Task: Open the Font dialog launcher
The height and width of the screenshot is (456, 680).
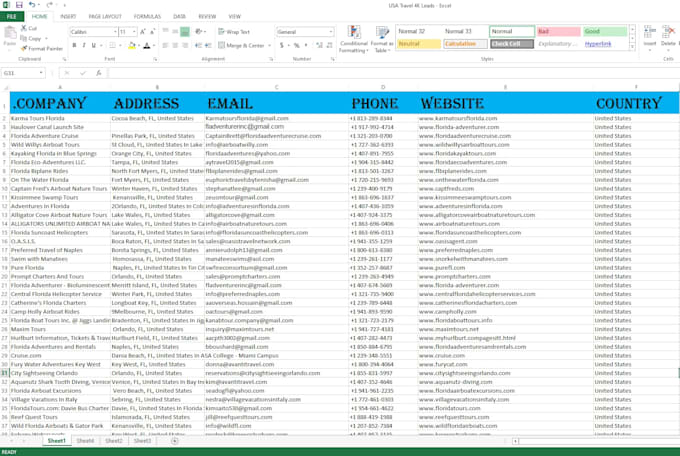Action: 155,59
